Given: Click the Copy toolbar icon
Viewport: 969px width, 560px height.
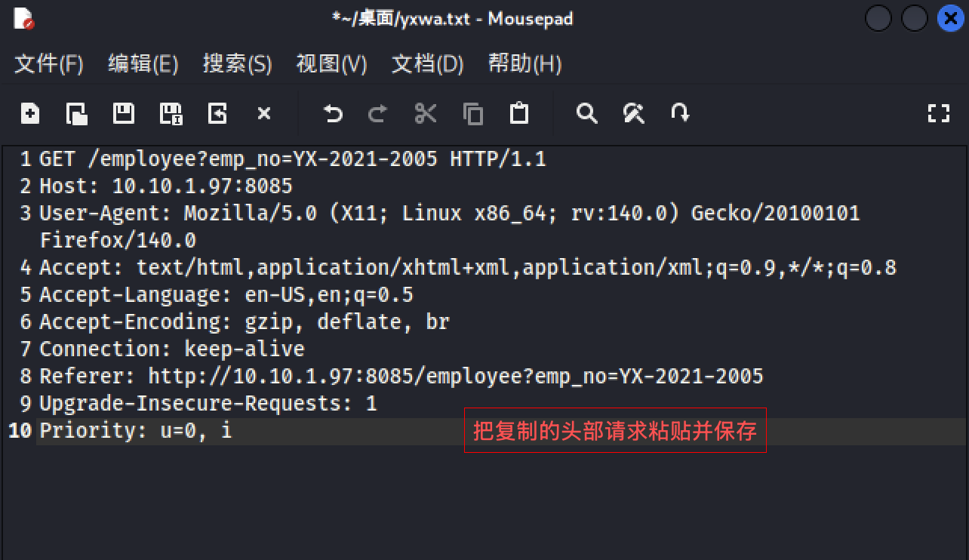Looking at the screenshot, I should pos(472,114).
